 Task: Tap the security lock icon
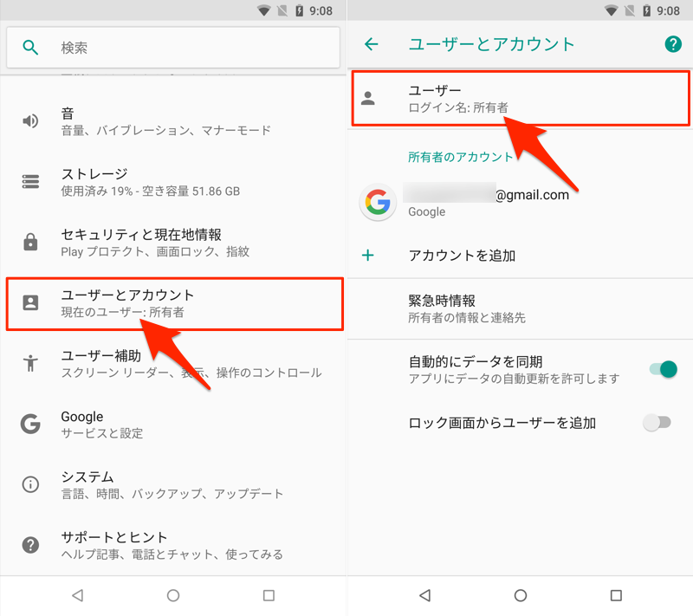coord(30,242)
